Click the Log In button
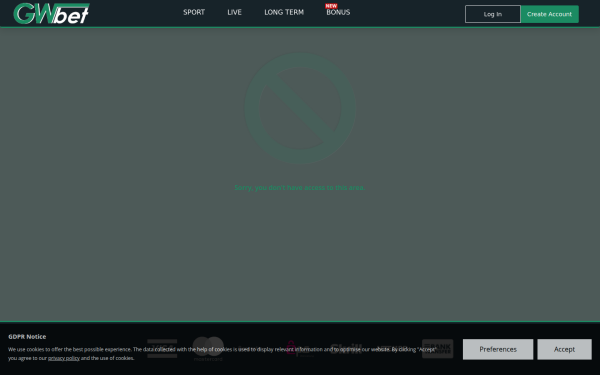Viewport: 600px width, 375px height. (x=492, y=14)
